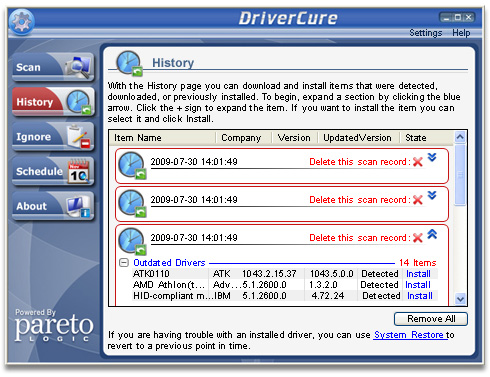This screenshot has width=490, height=377.
Task: Click the Outdated Drivers section label
Action: [x=169, y=263]
